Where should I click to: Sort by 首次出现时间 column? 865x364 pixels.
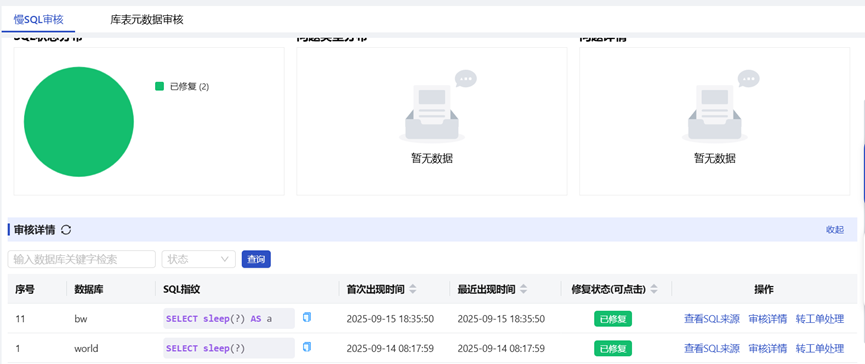tap(413, 289)
